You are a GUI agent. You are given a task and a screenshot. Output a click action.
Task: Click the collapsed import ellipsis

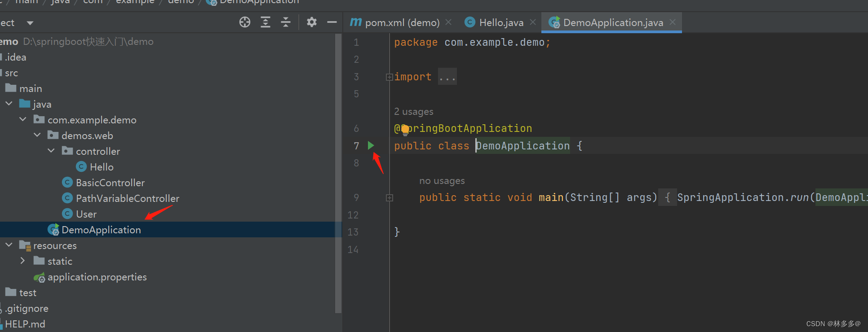(447, 77)
